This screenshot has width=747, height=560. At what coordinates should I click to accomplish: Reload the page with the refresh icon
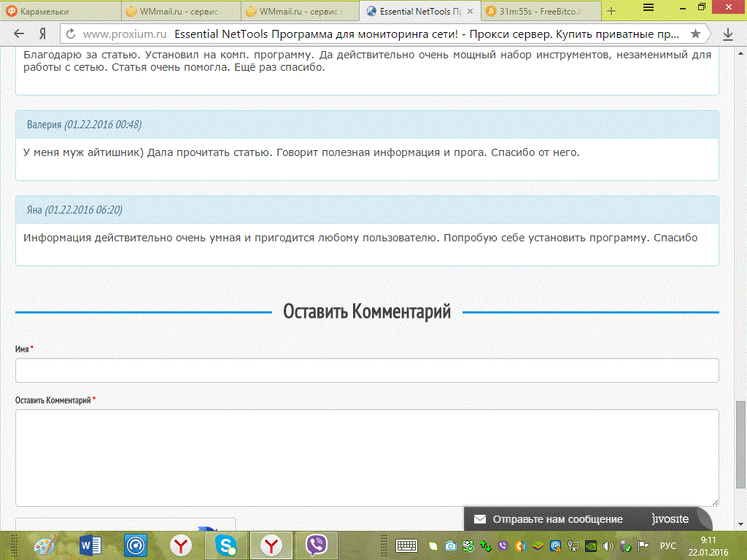(71, 34)
